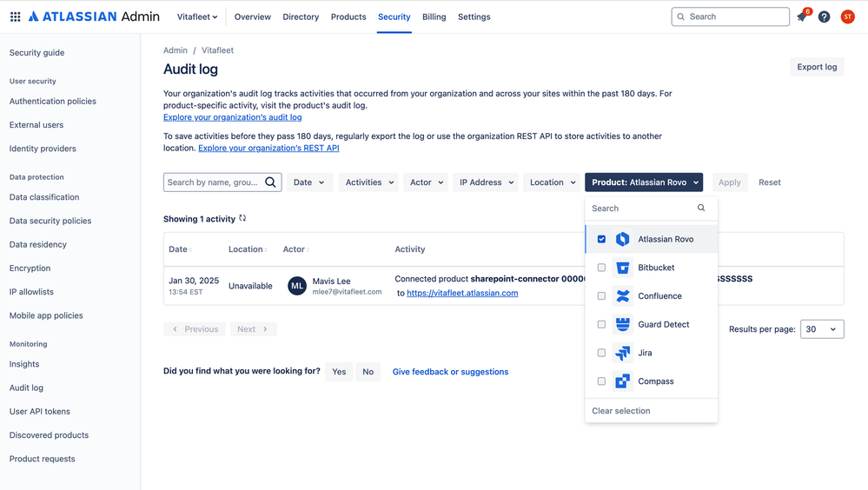
Task: Click the Previous page button
Action: (195, 329)
